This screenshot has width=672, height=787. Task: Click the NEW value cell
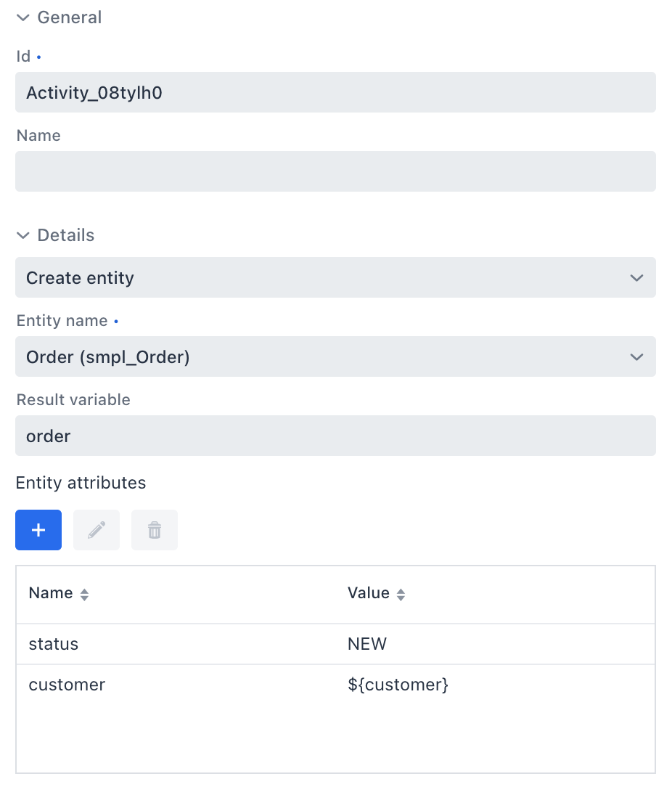click(367, 644)
